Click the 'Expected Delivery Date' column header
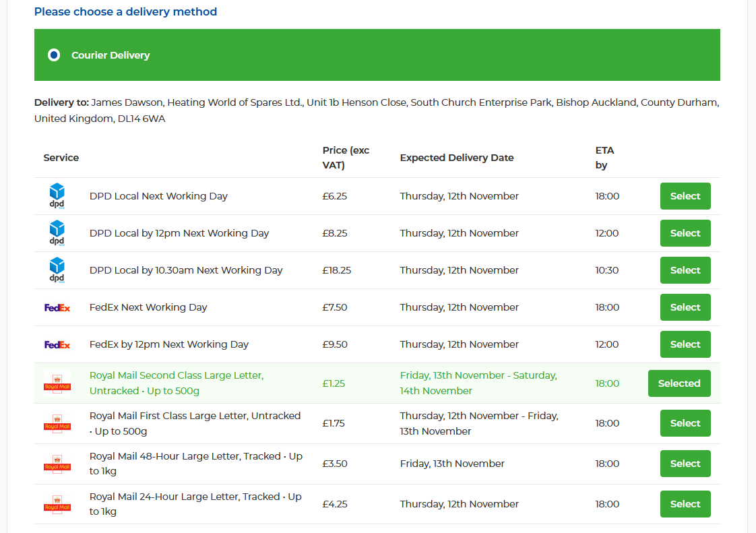Screen dimensions: 756x533 coord(457,158)
